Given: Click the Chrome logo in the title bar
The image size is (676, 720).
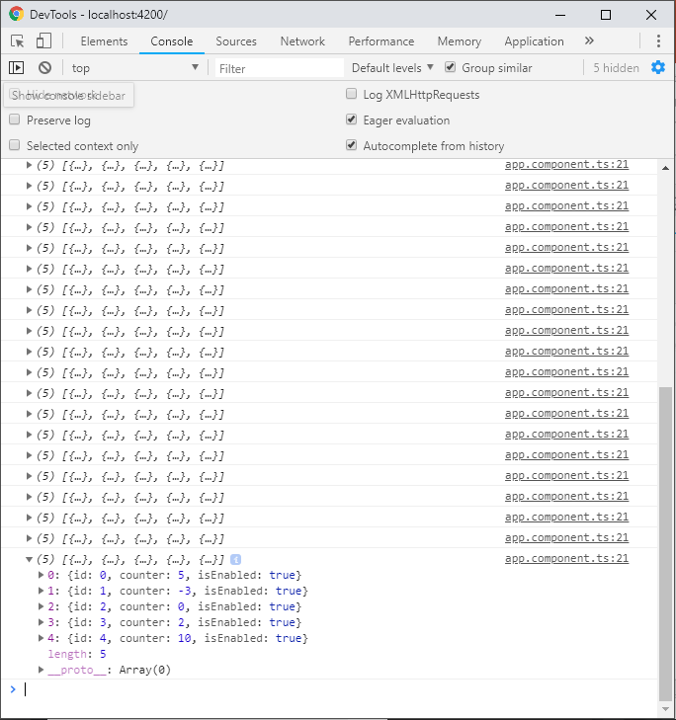Looking at the screenshot, I should point(16,14).
